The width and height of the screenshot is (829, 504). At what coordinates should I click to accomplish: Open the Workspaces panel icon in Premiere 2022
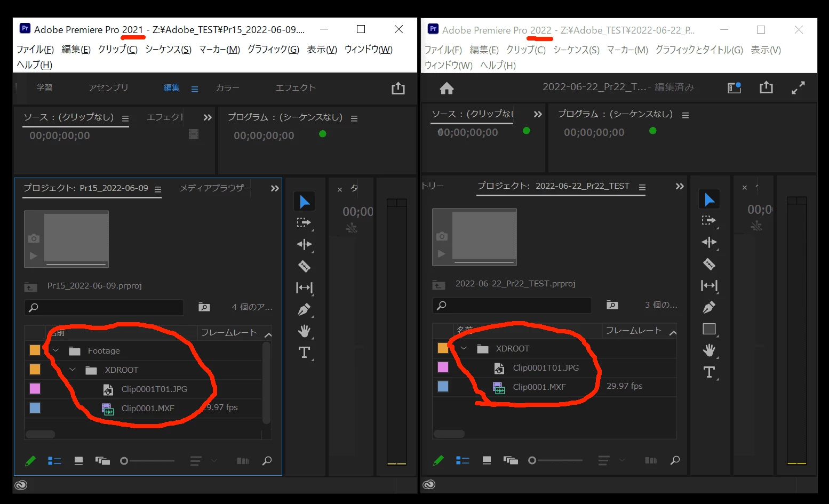(x=735, y=87)
